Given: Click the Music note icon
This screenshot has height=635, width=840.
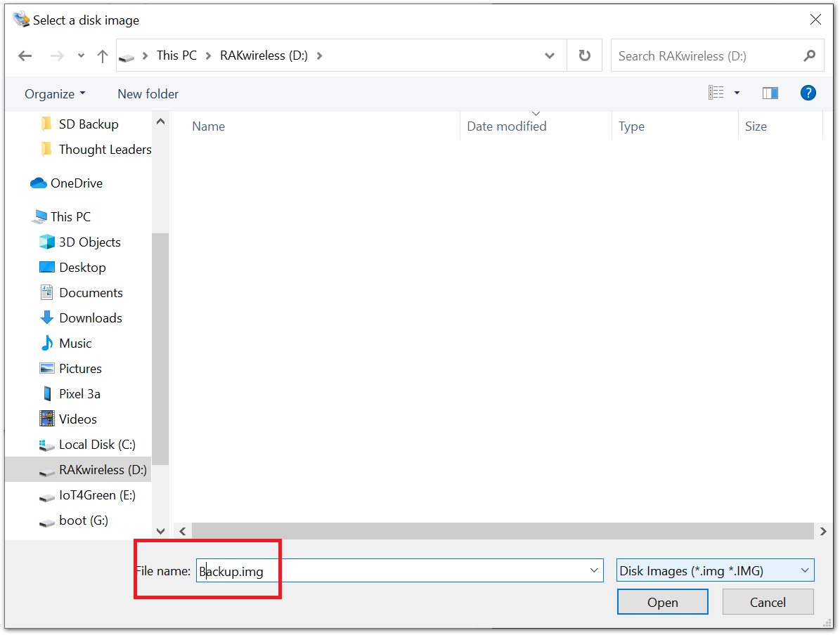Looking at the screenshot, I should [47, 343].
